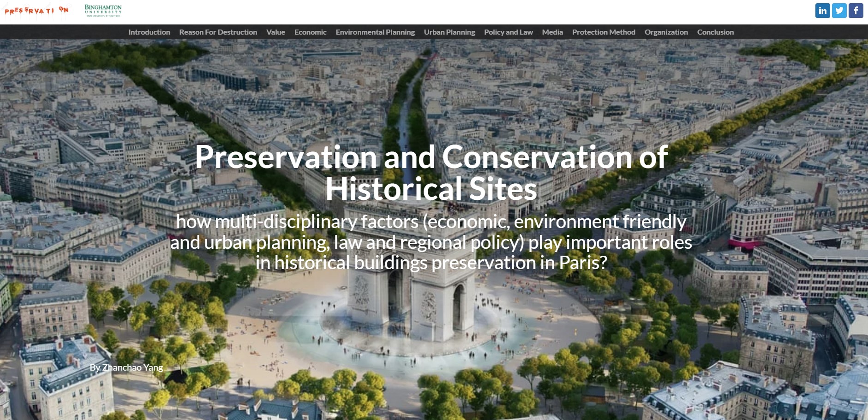868x420 pixels.
Task: Open Reason For Destruction menu item
Action: click(218, 32)
